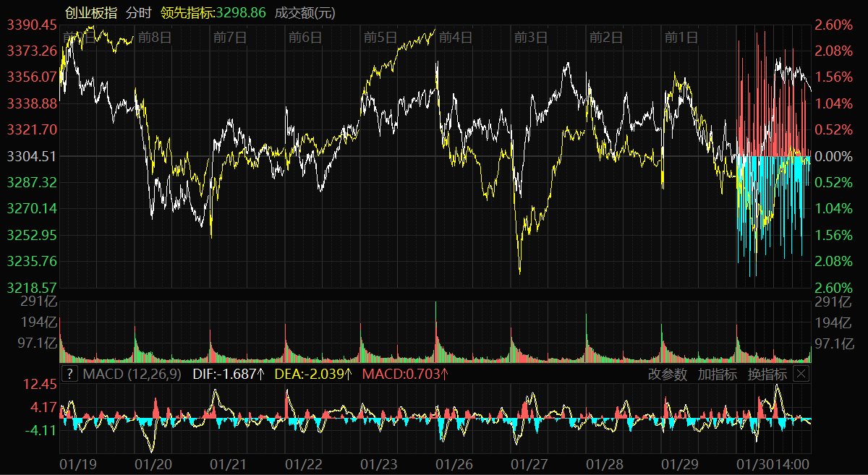
Task: Click the red MACD:0.703 value
Action: [x=405, y=374]
